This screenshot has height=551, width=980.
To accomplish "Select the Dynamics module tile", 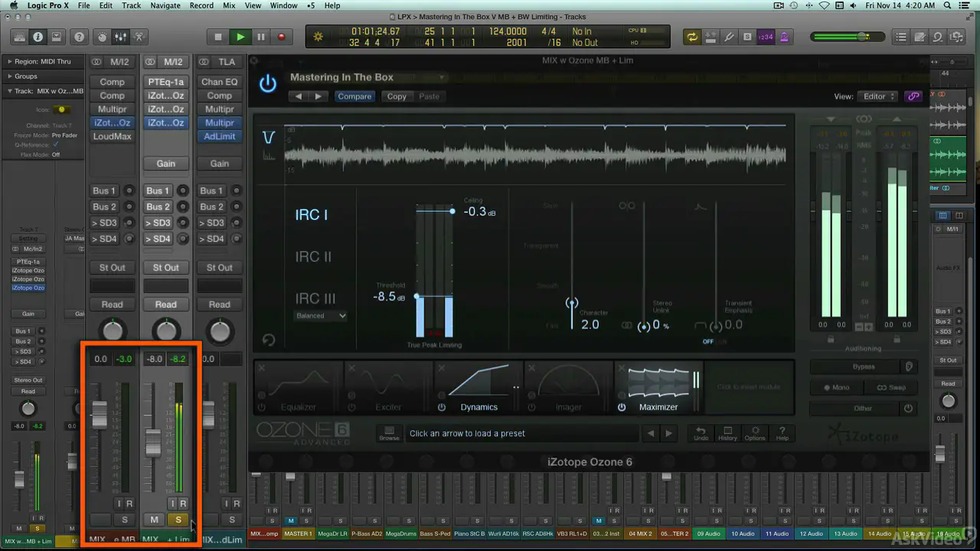I will tap(479, 388).
